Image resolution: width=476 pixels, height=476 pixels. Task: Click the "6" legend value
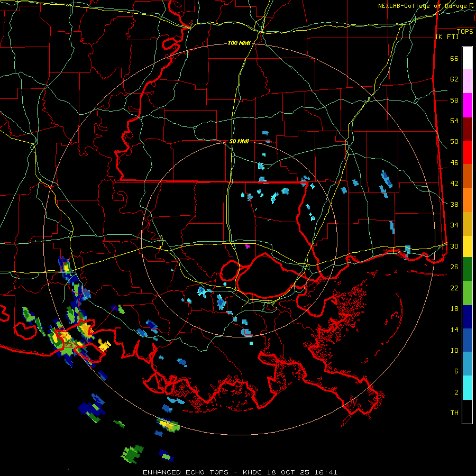456,371
